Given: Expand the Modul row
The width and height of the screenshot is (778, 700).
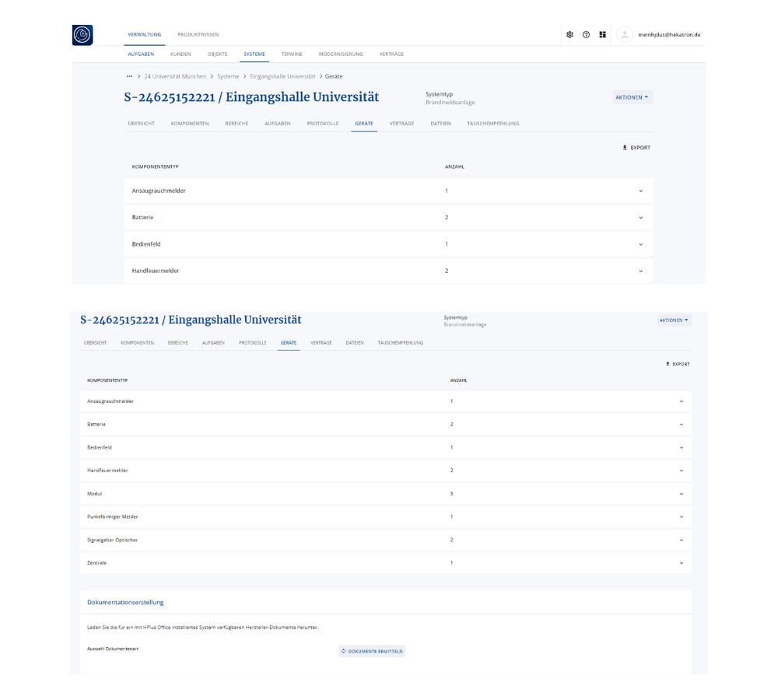Looking at the screenshot, I should point(681,494).
